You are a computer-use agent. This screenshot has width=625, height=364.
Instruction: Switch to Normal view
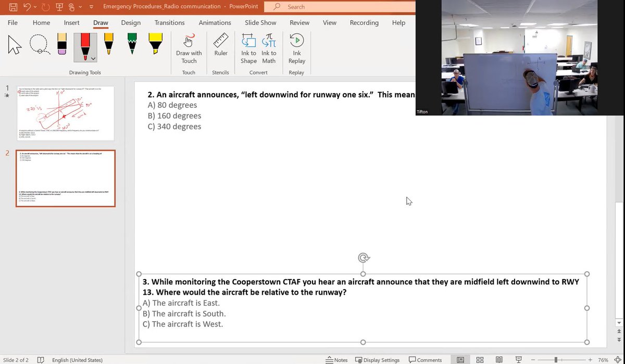(x=460, y=360)
